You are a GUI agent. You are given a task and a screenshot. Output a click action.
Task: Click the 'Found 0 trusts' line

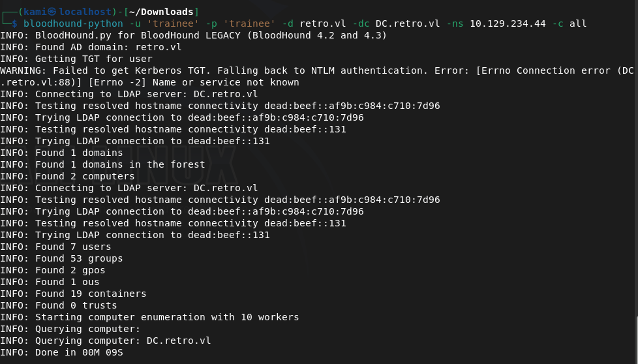click(59, 305)
